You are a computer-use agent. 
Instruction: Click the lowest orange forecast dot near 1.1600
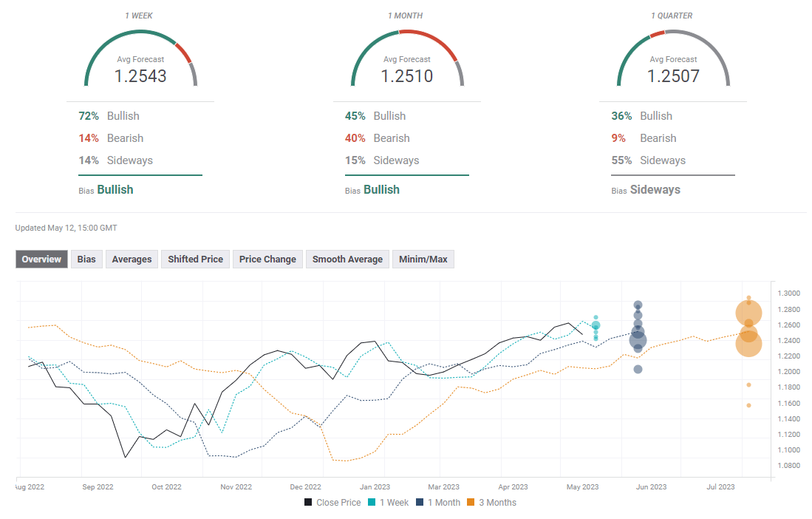[x=748, y=405]
